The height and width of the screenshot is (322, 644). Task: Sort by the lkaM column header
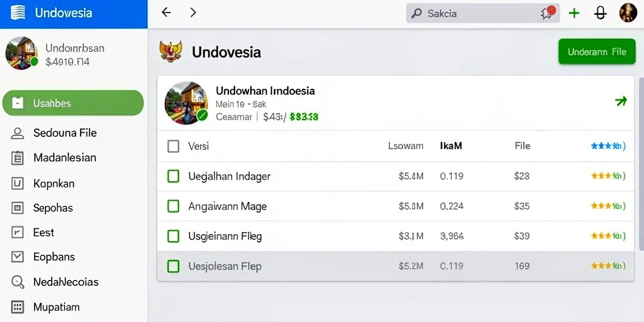[451, 146]
